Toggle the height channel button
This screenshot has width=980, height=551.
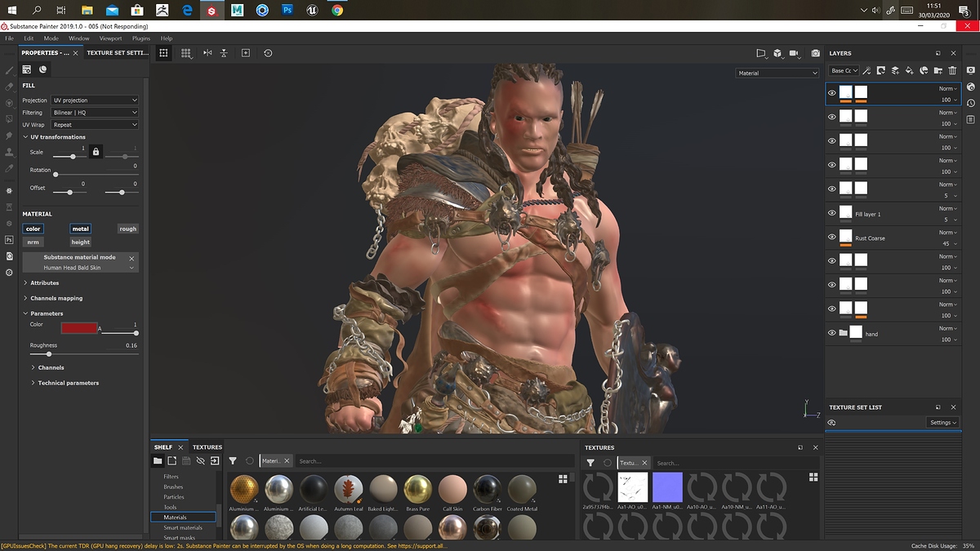[80, 242]
